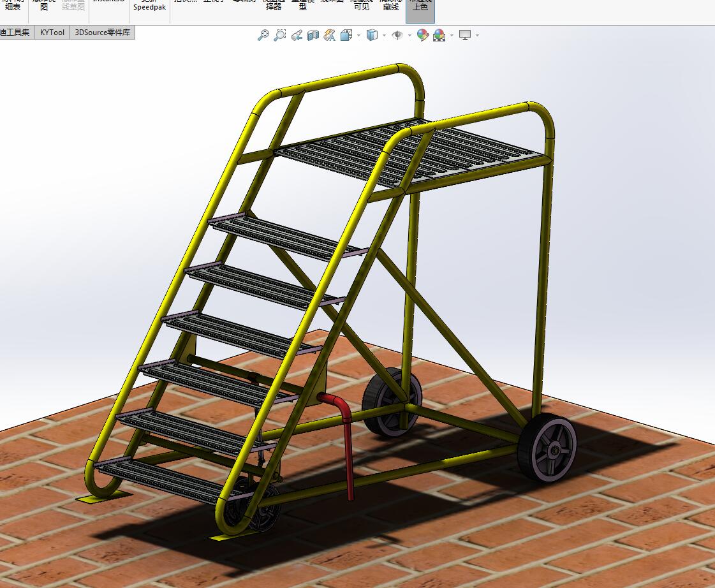
Task: Expand the Apply Scene dropdown arrow
Action: [452, 35]
